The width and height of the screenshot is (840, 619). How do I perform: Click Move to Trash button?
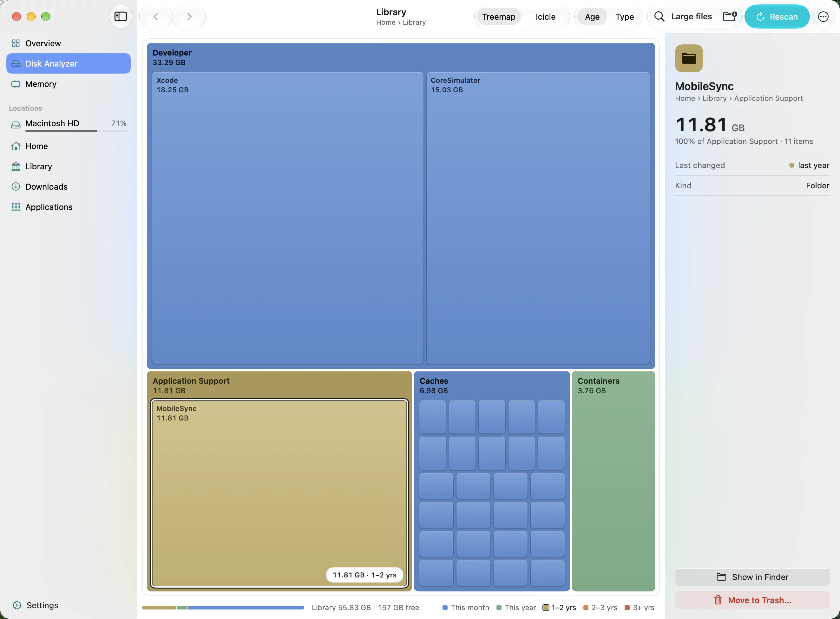[x=752, y=600]
